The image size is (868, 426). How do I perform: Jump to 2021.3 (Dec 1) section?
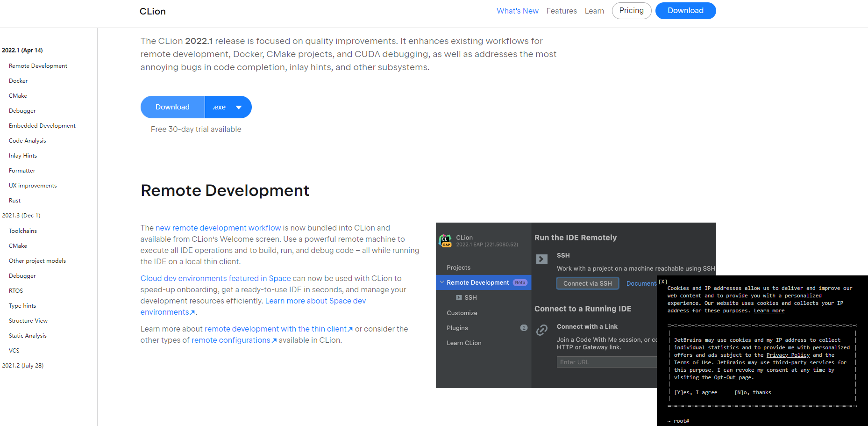tap(21, 216)
